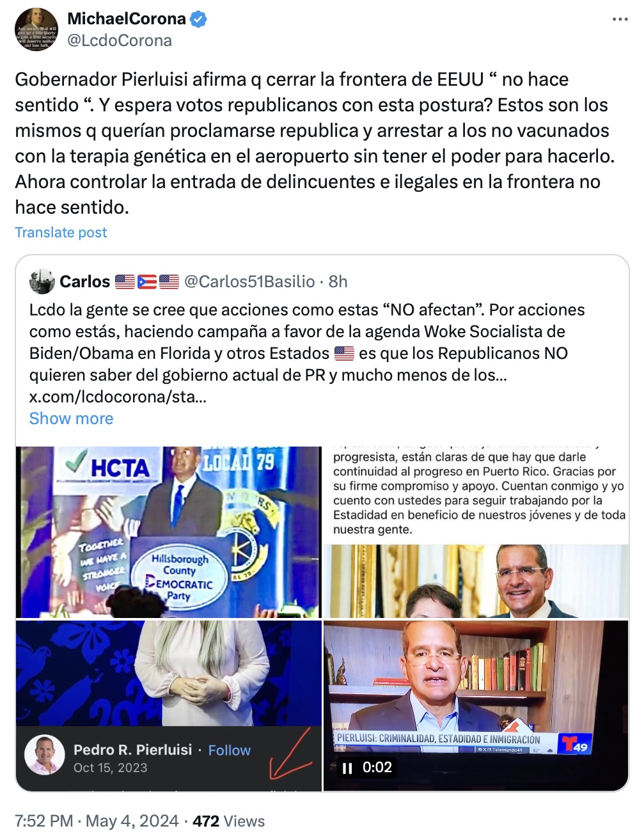
Task: Click the blue verified badge
Action: [x=198, y=19]
